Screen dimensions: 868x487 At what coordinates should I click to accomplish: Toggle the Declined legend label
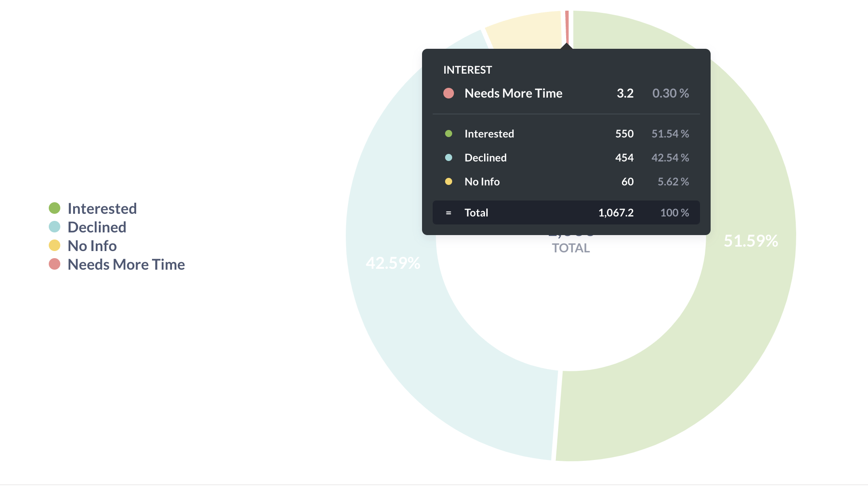click(x=97, y=227)
